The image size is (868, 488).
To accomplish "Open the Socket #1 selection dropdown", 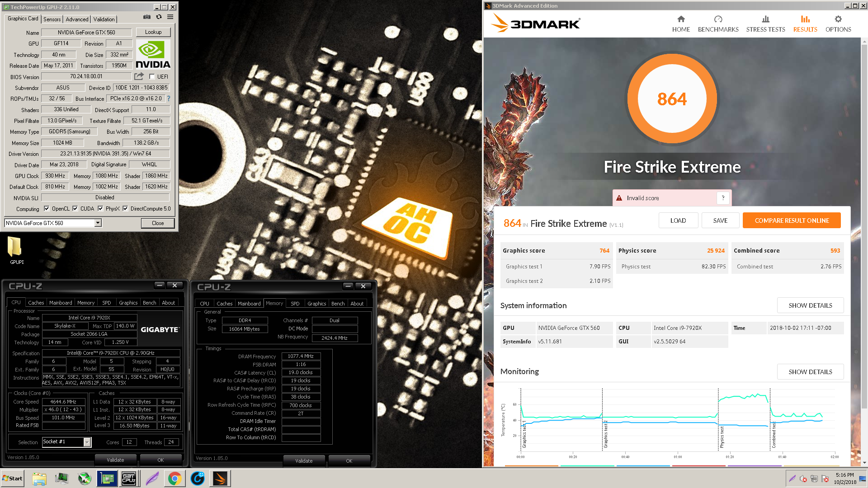I will 87,442.
